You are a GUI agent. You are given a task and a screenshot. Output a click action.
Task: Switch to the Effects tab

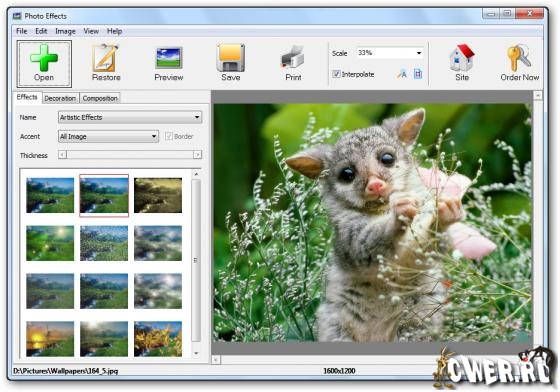(x=27, y=97)
